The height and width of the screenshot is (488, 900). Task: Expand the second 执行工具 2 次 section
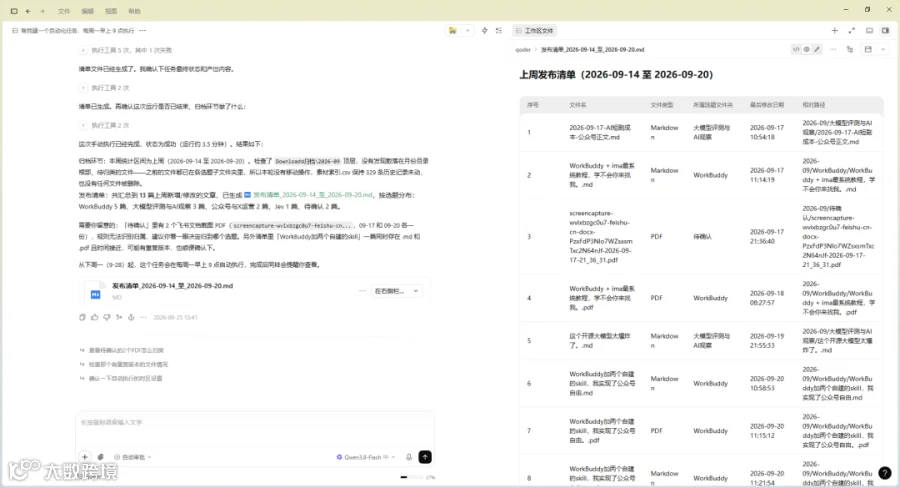click(x=105, y=125)
